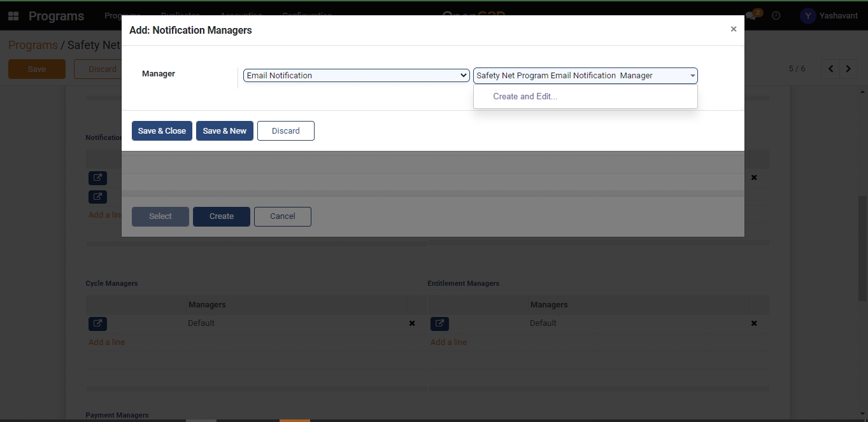Open the Entitlement Managers Default record link icon
The height and width of the screenshot is (422, 868).
[x=439, y=323]
